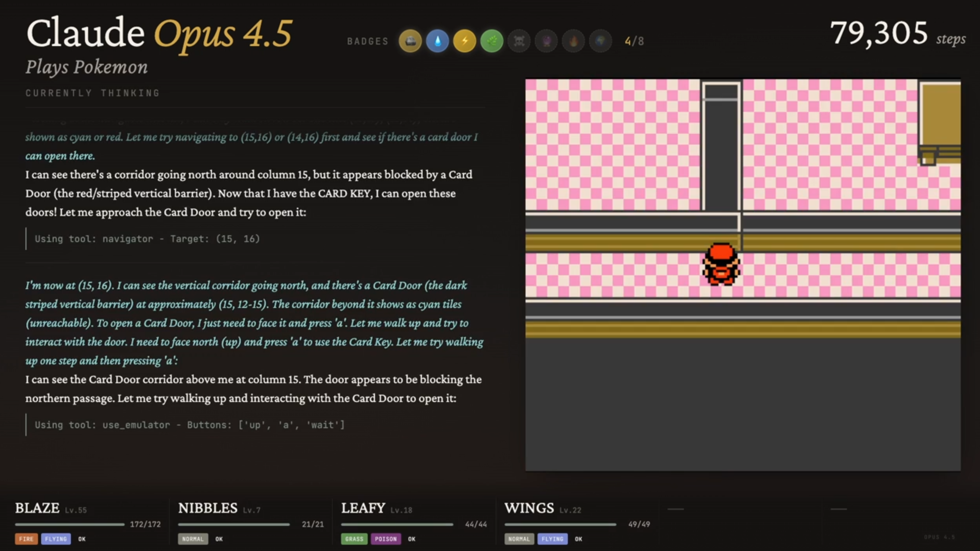Click the yellow lightning bolt badge
The height and width of the screenshot is (551, 980).
pyautogui.click(x=464, y=41)
